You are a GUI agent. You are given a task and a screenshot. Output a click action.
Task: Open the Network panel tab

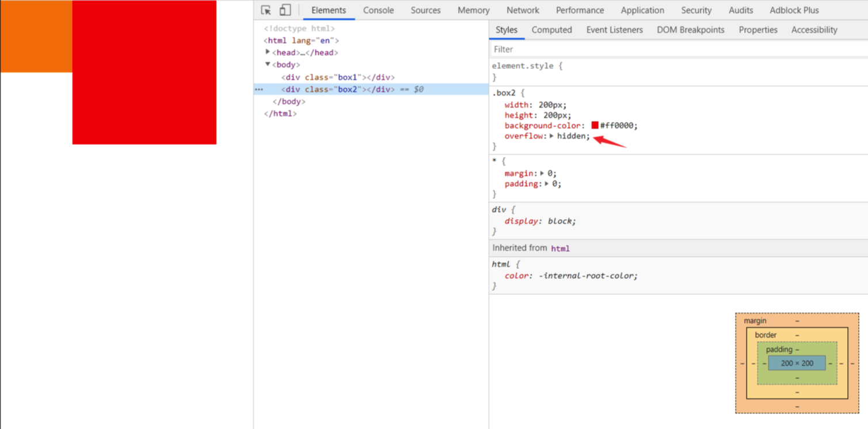coord(523,10)
